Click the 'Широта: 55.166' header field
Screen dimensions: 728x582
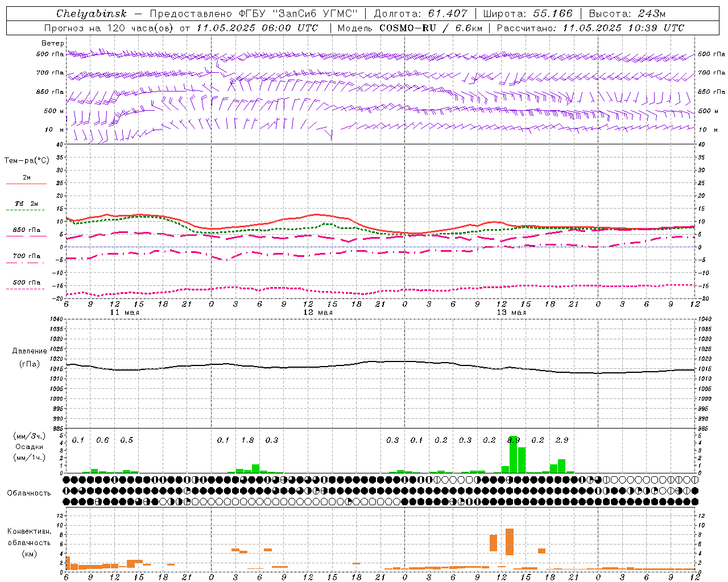(x=527, y=14)
